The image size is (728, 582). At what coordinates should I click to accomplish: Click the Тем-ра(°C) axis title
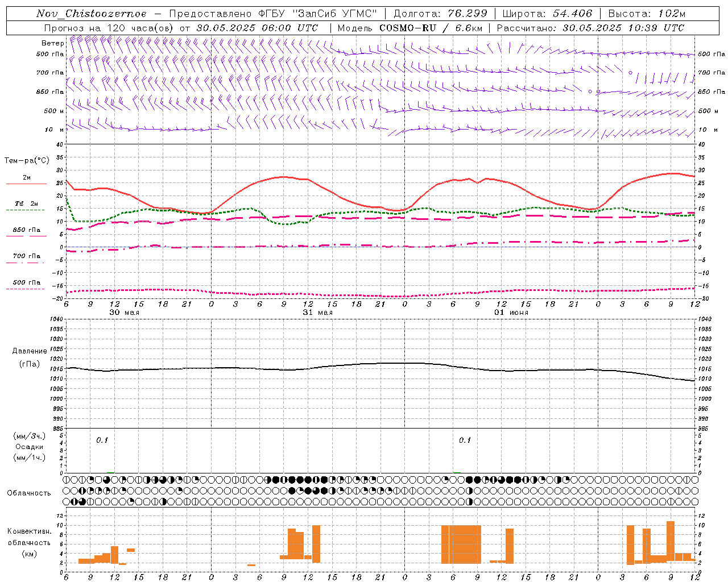27,161
